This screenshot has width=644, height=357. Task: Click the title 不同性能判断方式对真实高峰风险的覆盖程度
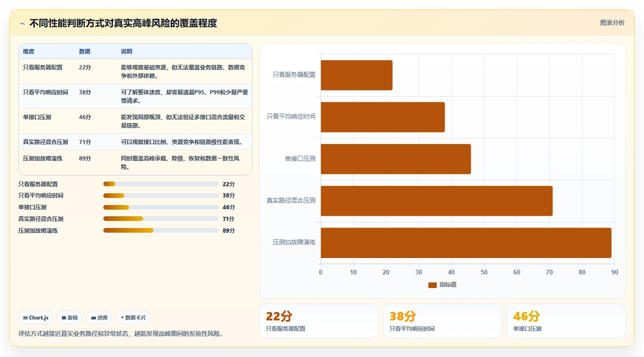(x=123, y=23)
